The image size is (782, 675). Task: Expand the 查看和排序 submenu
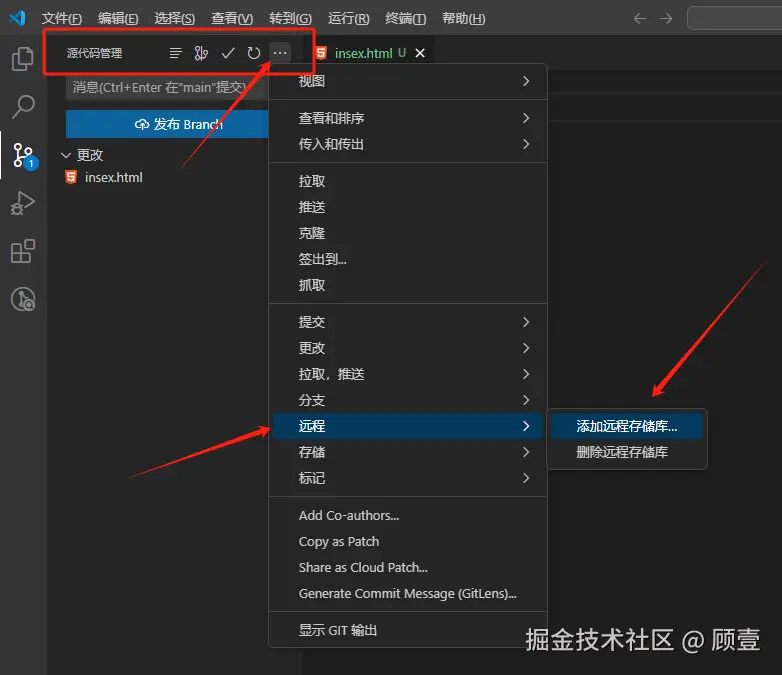tap(408, 118)
